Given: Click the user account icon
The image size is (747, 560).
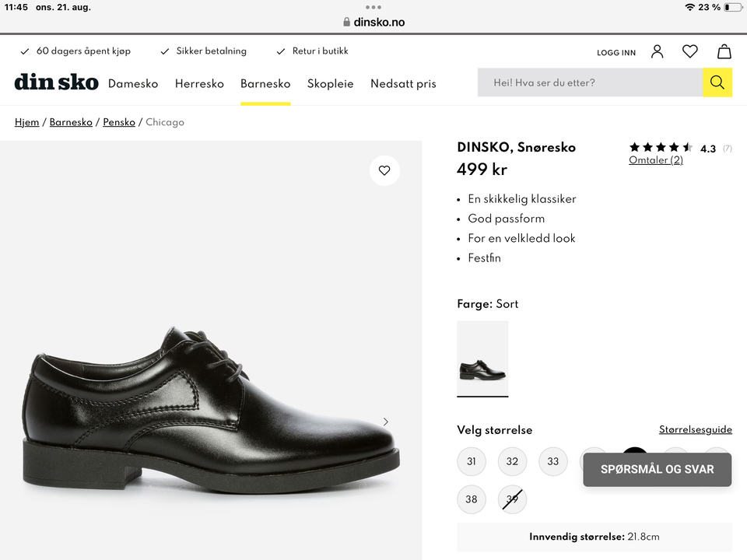Looking at the screenshot, I should pyautogui.click(x=658, y=52).
